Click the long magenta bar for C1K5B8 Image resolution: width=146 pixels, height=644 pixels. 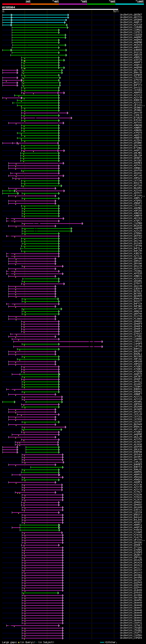(52, 223)
